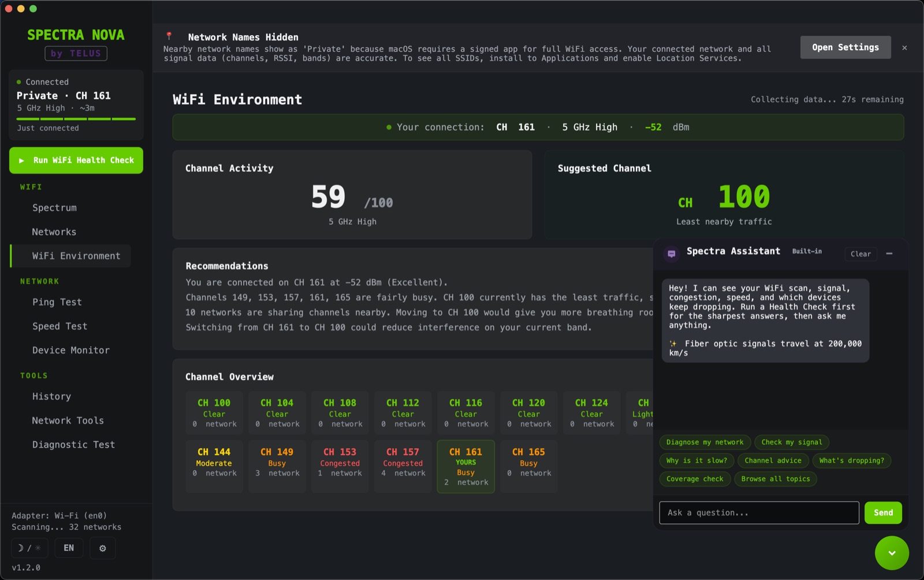Focus the Ask a question field
924x580 pixels.
click(759, 512)
